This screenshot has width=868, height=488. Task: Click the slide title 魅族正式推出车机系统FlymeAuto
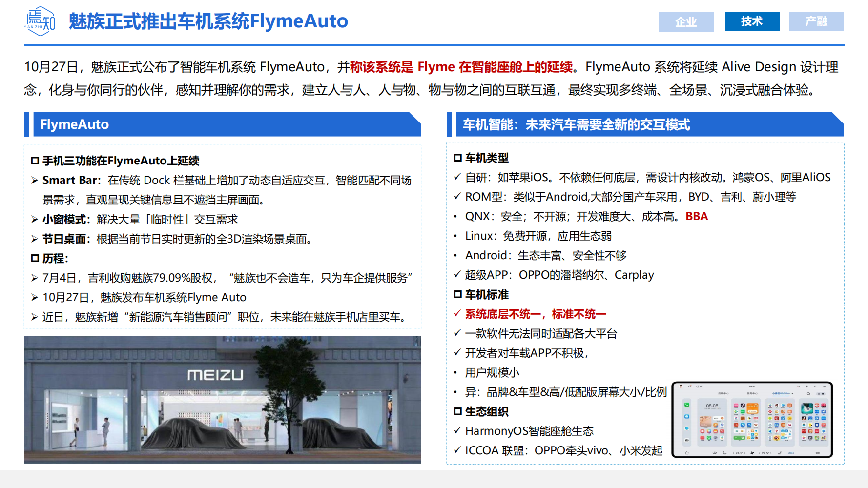[208, 21]
